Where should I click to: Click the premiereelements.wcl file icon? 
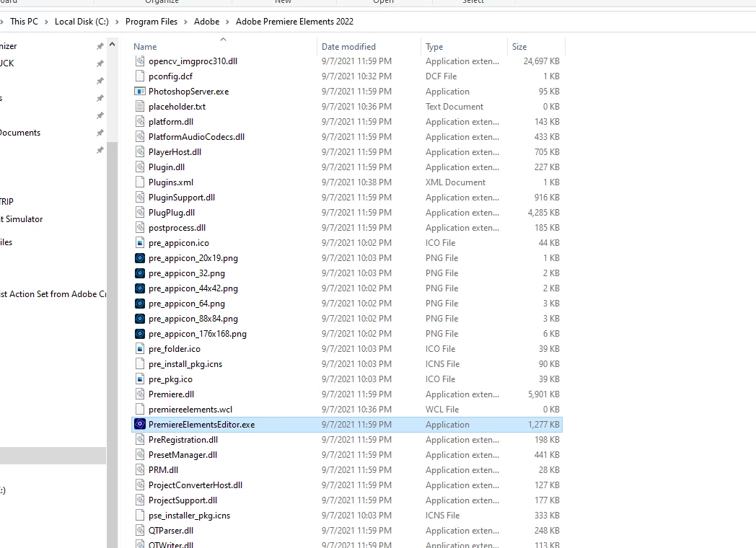click(x=140, y=409)
